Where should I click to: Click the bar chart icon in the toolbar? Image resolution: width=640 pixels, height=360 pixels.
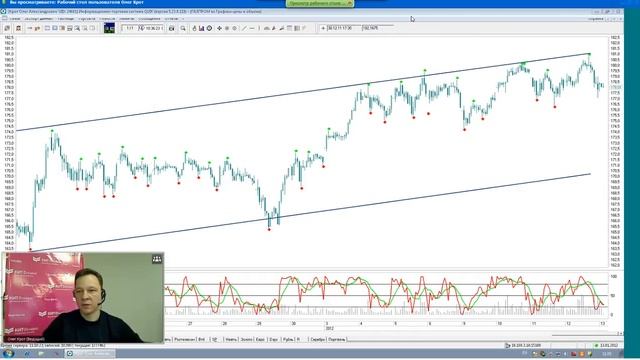click(202, 28)
